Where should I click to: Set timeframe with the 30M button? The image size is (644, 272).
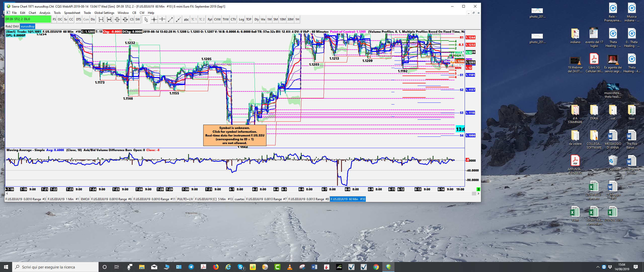[290, 19]
